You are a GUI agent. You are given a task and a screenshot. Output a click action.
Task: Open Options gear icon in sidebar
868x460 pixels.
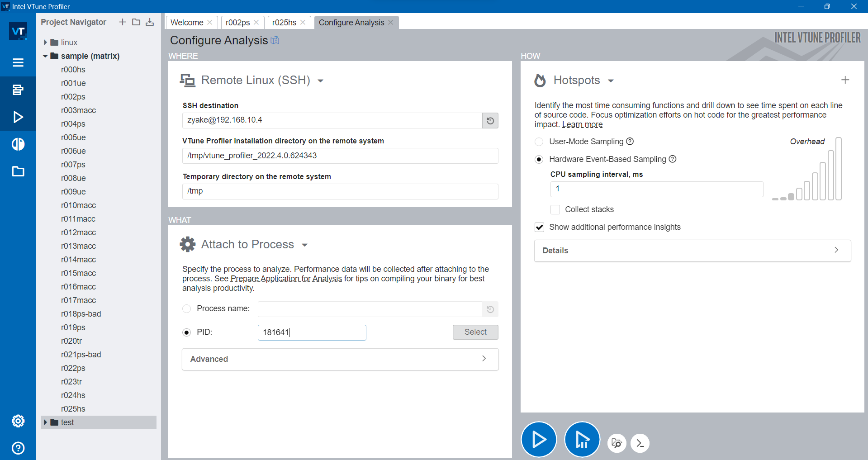(18, 421)
